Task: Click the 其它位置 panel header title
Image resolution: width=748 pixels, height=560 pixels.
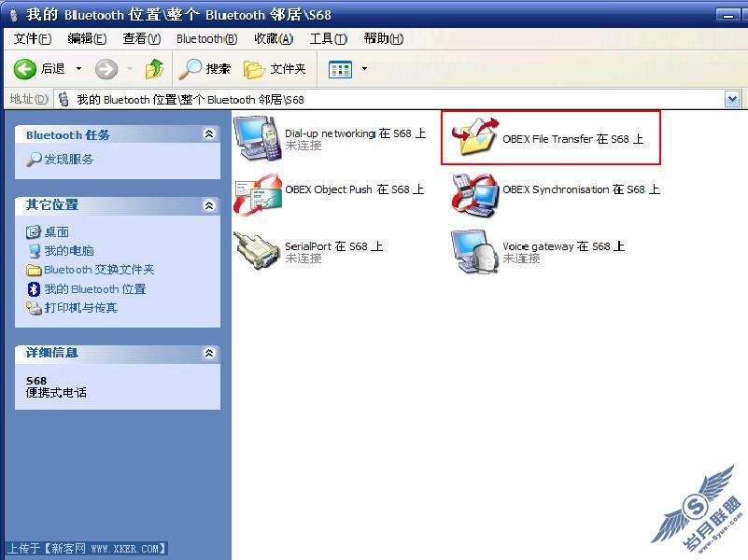Action: pyautogui.click(x=52, y=205)
